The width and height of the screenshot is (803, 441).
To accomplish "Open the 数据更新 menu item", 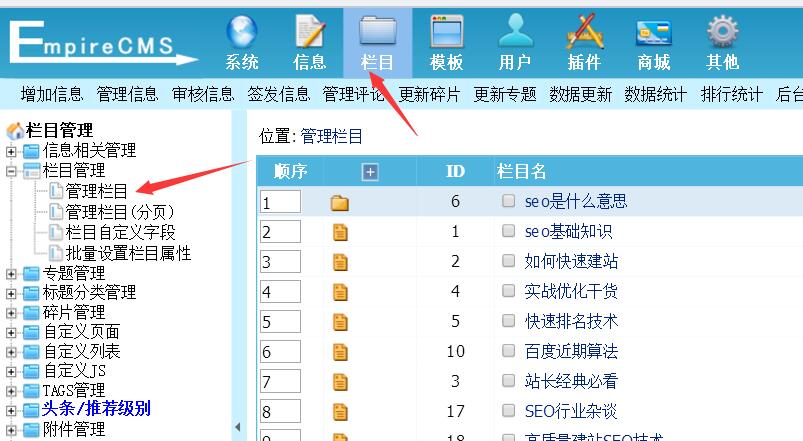I will 580,94.
